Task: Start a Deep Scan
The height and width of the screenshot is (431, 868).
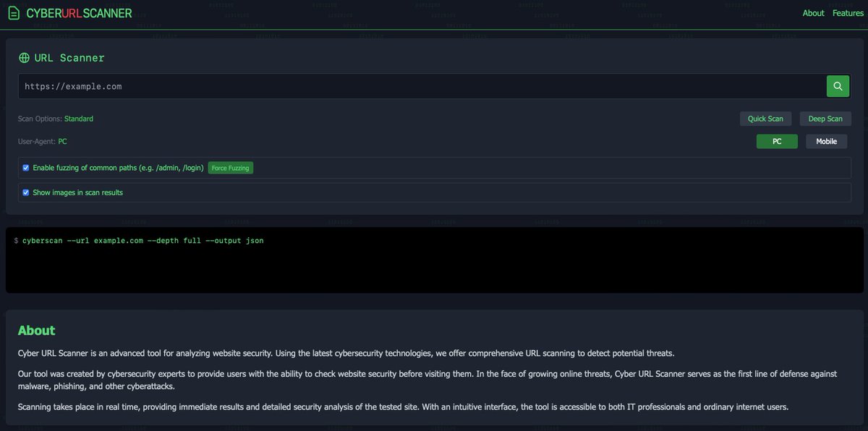Action: click(825, 118)
